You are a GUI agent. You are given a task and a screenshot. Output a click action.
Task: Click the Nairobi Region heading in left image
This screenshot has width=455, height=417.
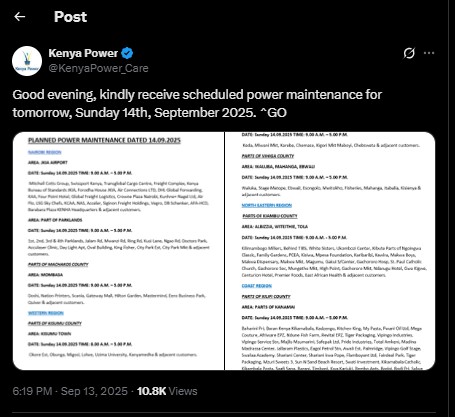click(x=45, y=152)
